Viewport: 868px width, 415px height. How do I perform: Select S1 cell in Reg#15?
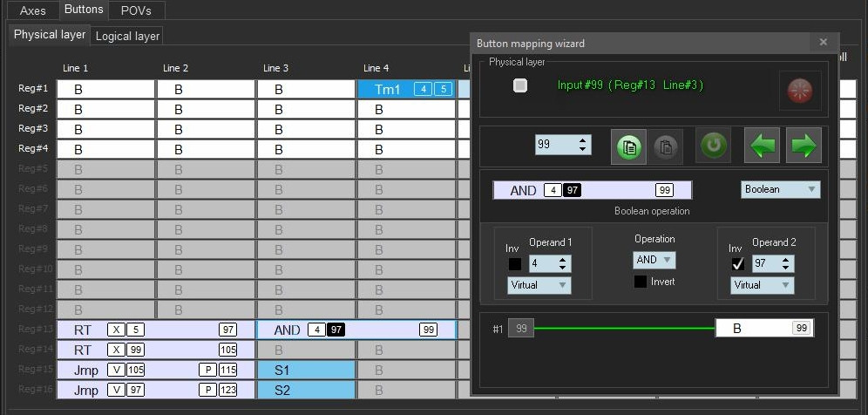(x=306, y=371)
